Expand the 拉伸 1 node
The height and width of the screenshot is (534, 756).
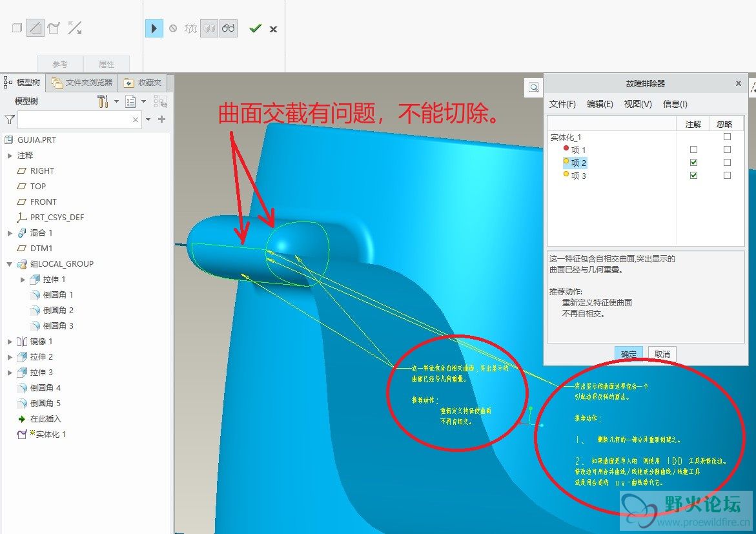pyautogui.click(x=23, y=280)
